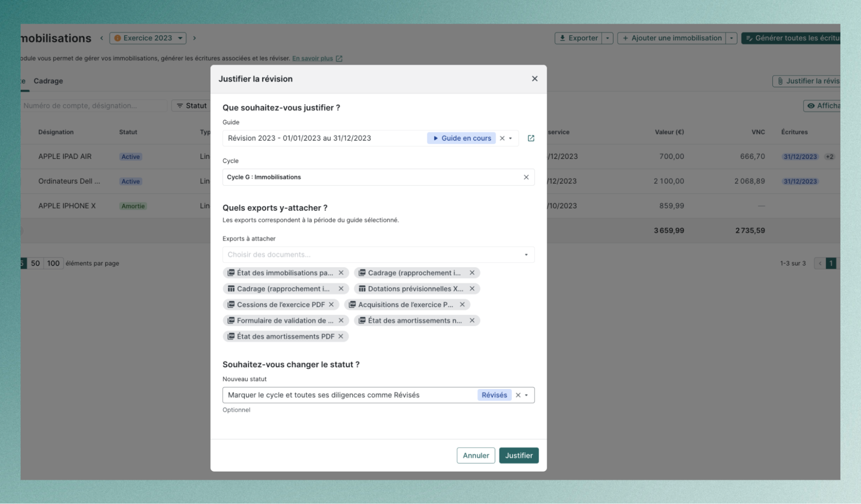The width and height of the screenshot is (861, 504).
Task: Go to pagination page 1
Action: (x=831, y=263)
